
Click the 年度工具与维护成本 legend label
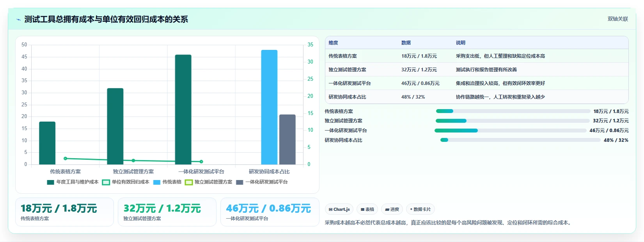pos(77,182)
